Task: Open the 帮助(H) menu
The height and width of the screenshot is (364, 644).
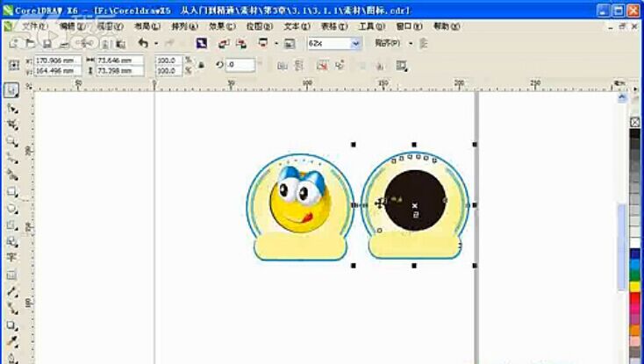Action: pos(447,26)
